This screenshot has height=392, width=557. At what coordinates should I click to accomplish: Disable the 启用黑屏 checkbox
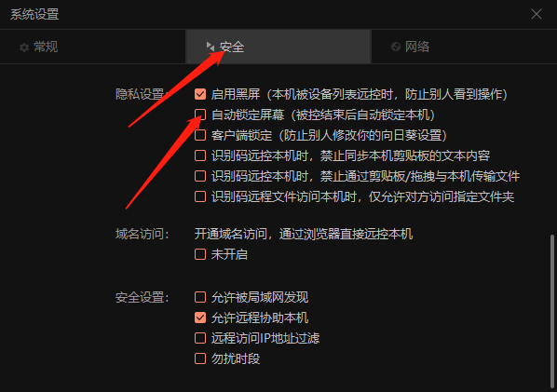200,94
